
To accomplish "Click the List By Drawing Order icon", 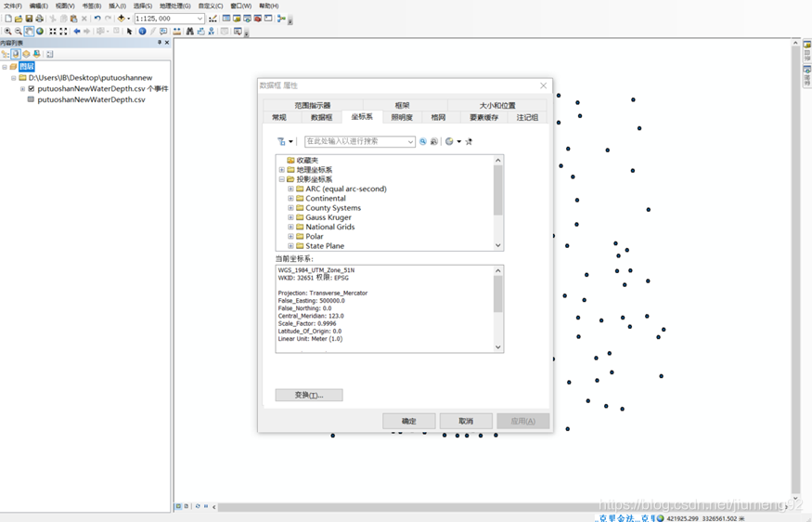I will 6,54.
